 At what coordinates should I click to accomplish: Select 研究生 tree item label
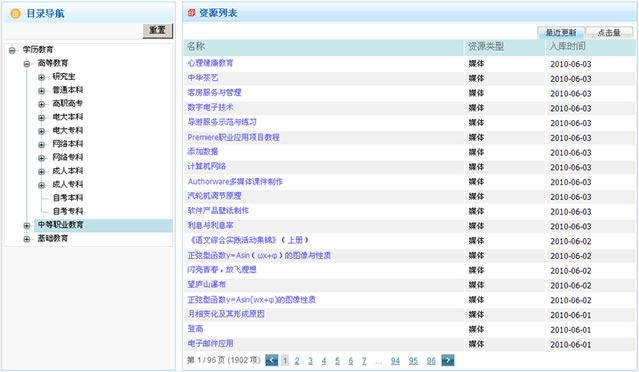point(64,77)
